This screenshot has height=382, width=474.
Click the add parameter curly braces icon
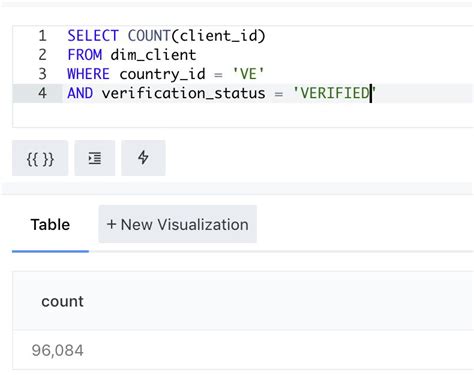[40, 158]
